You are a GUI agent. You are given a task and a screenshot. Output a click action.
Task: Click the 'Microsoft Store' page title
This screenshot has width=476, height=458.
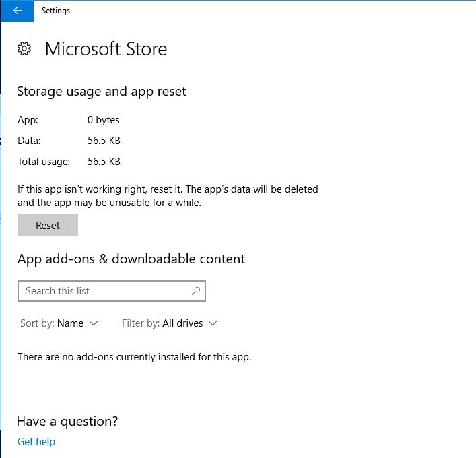pyautogui.click(x=106, y=49)
